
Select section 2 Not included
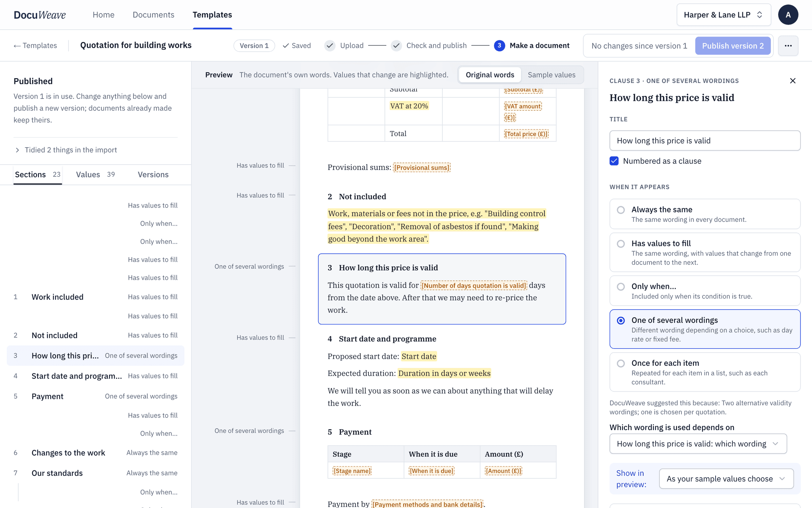click(x=95, y=335)
